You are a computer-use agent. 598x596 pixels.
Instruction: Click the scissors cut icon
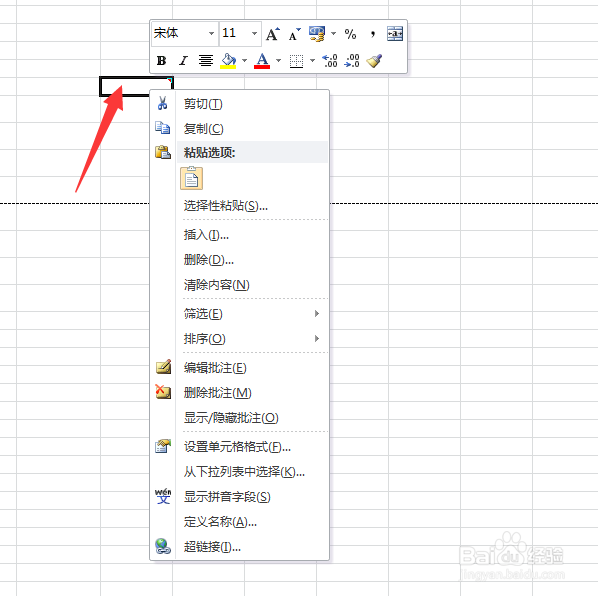click(162, 103)
